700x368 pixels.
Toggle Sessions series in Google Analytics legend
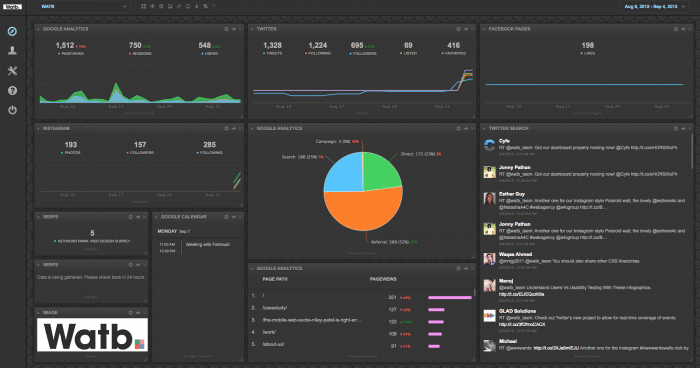pyautogui.click(x=140, y=54)
